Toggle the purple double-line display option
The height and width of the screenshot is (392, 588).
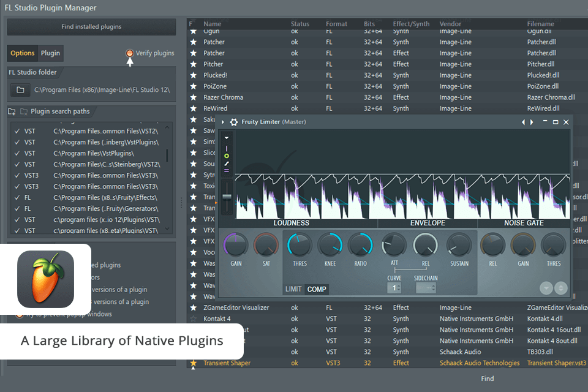click(227, 171)
